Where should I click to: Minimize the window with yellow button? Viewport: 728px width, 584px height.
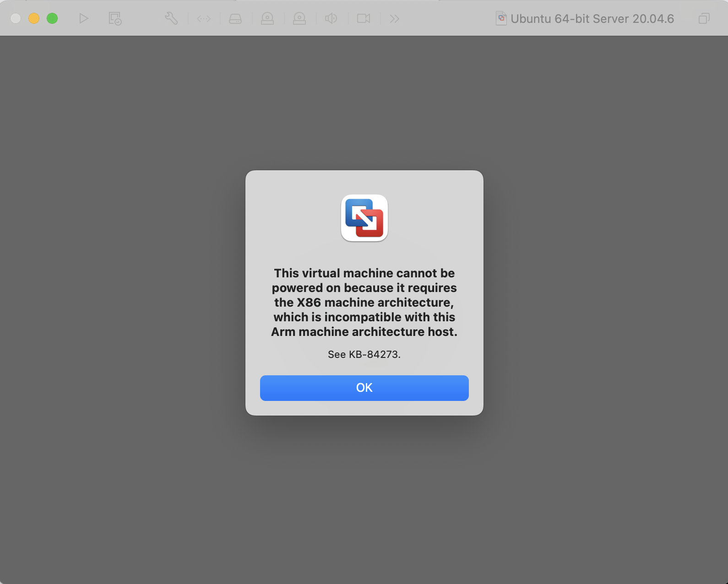pyautogui.click(x=34, y=18)
